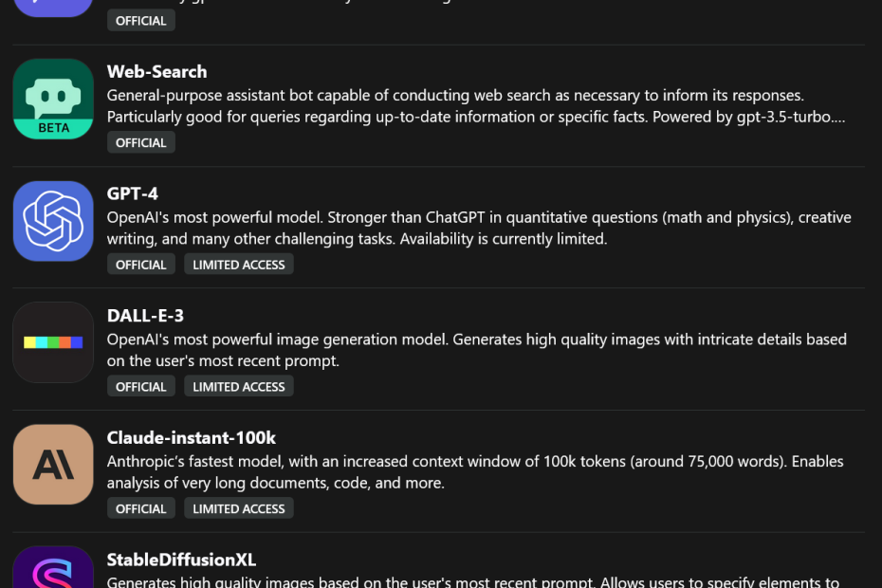Viewport: 882px width, 588px height.
Task: Open the GPT-4 bot by its name
Action: coord(132,193)
